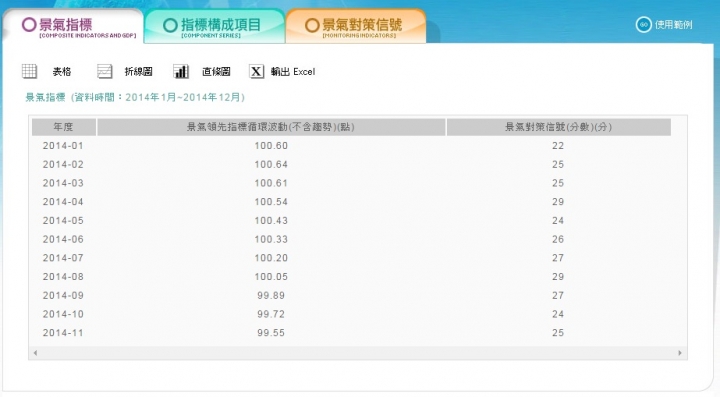Click the score 22 in 2014-01 row
This screenshot has width=720, height=397.
tap(558, 146)
